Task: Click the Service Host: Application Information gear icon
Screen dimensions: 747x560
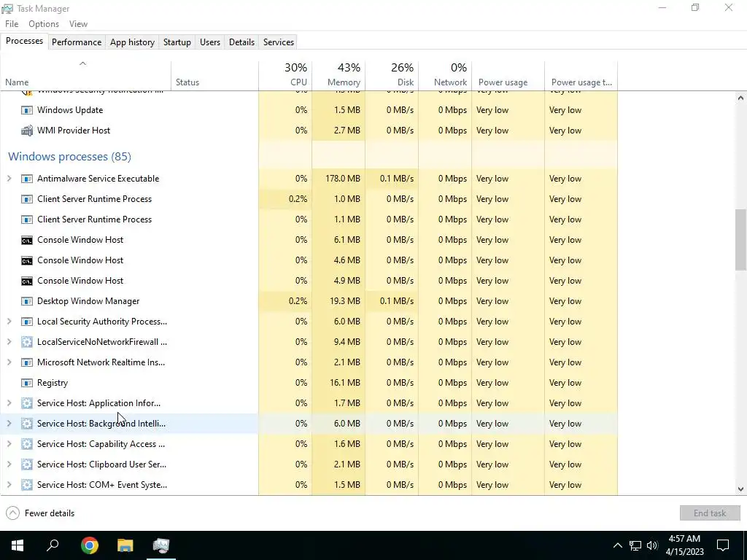Action: pos(27,403)
